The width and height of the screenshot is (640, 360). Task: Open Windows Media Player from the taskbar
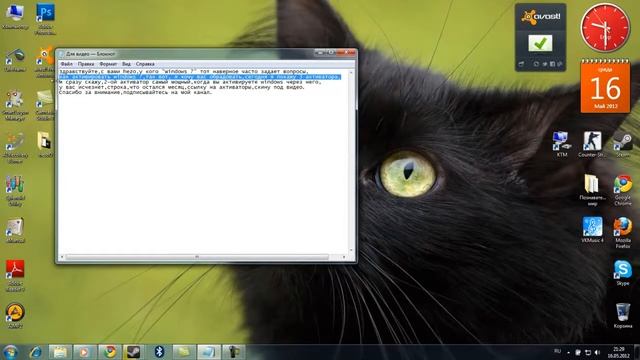84,352
